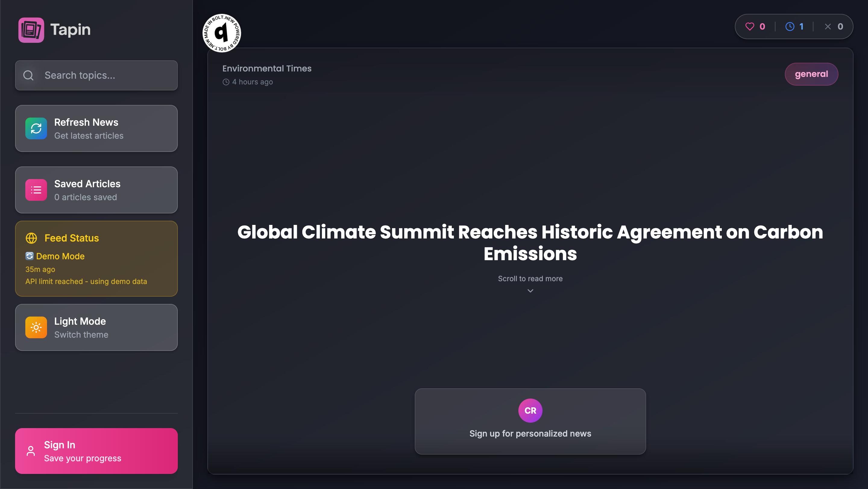Open the Saved Articles panel
Screen dimensions: 868x489
(96, 190)
